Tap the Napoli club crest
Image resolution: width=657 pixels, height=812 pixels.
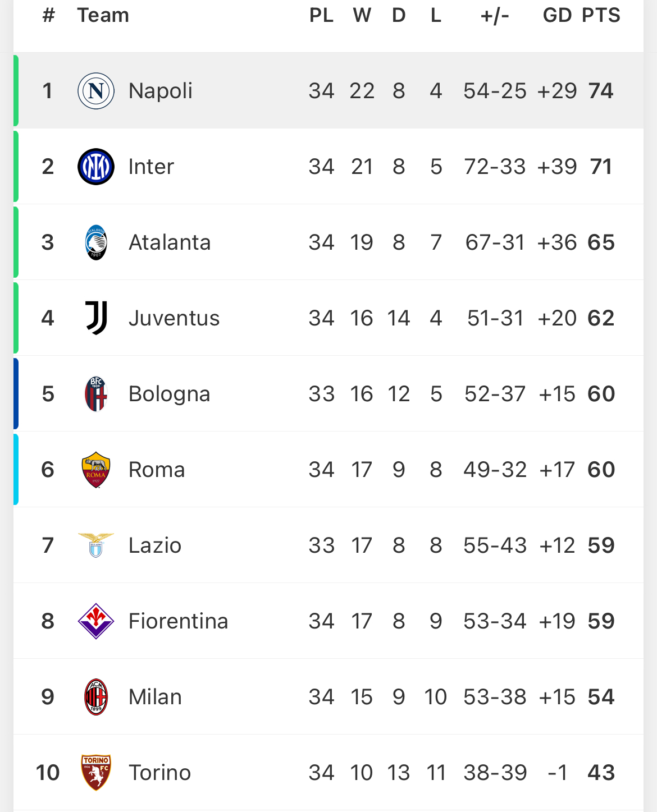96,91
